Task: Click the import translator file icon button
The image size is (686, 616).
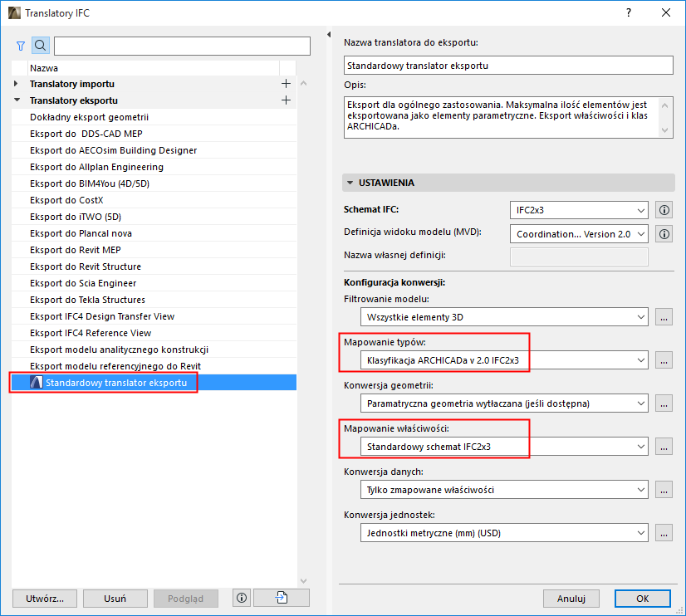Action: click(x=282, y=598)
